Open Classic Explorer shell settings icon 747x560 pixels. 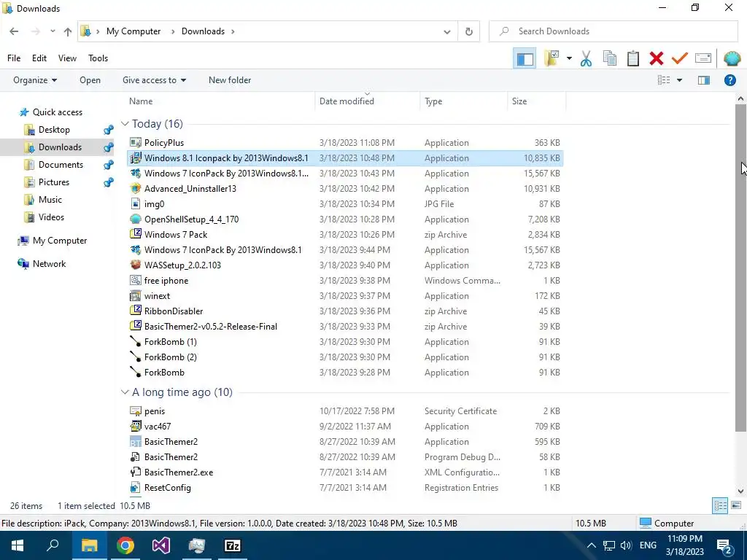(x=732, y=58)
